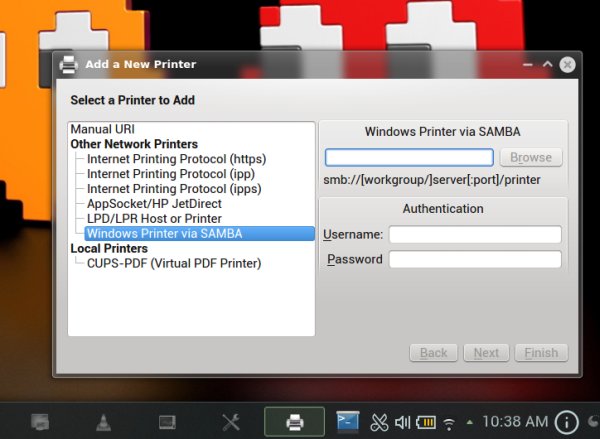Viewport: 600px width, 439px height.
Task: Open the wrench settings taskbar icon
Action: point(231,422)
